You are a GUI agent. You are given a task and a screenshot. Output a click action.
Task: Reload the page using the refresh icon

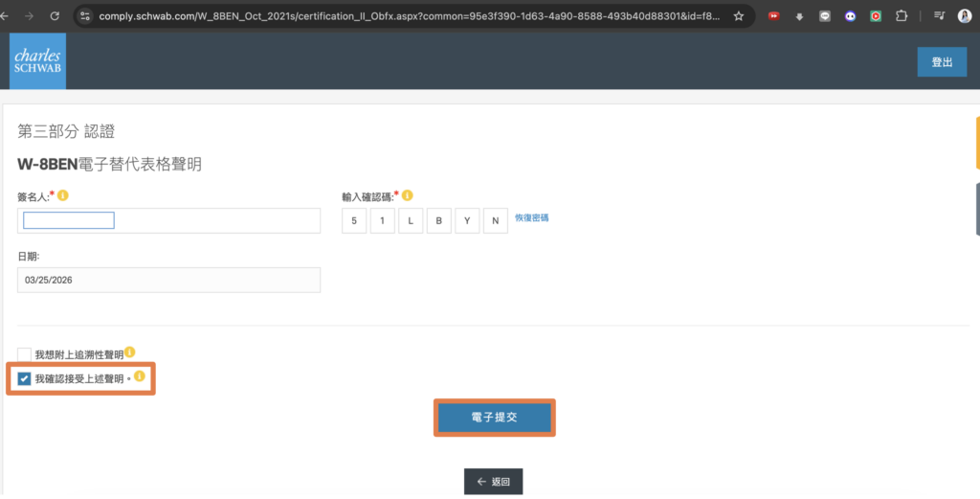tap(55, 16)
